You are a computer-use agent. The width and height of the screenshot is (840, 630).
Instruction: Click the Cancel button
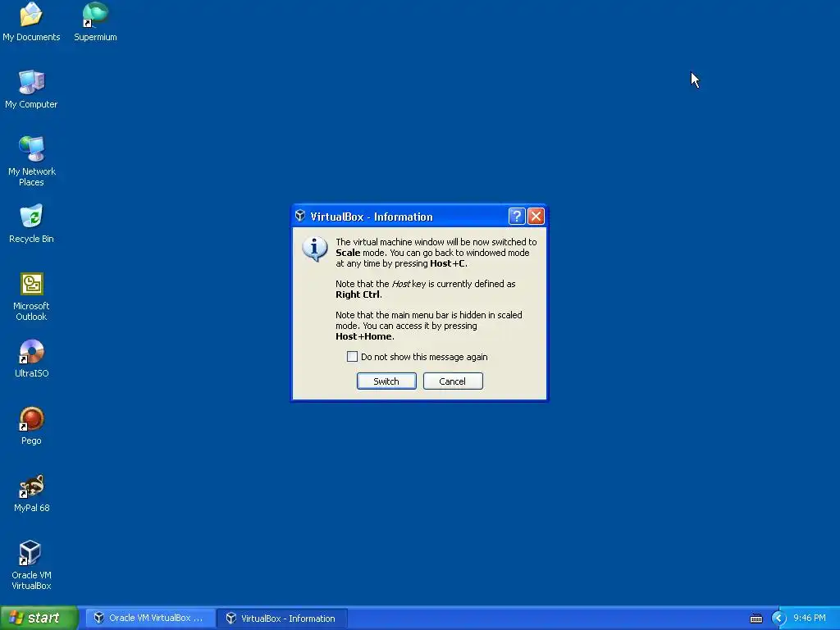(453, 381)
